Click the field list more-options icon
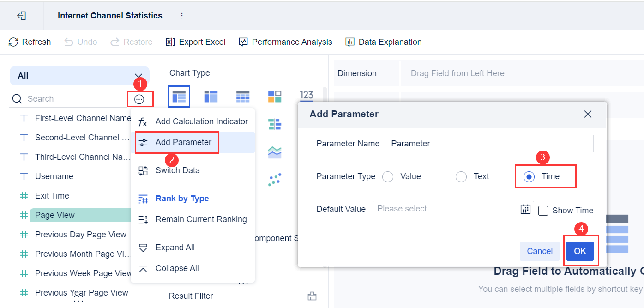Screen dimensions: 644x308 139,99
